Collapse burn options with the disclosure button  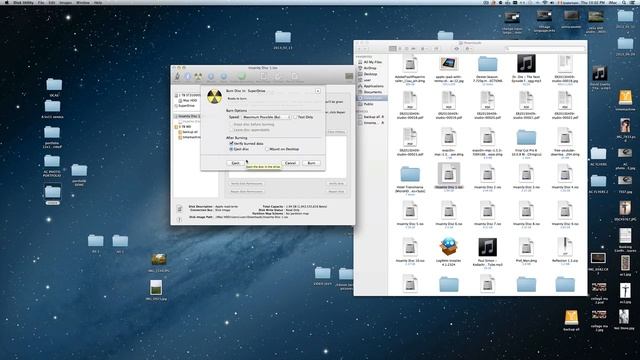click(x=318, y=91)
